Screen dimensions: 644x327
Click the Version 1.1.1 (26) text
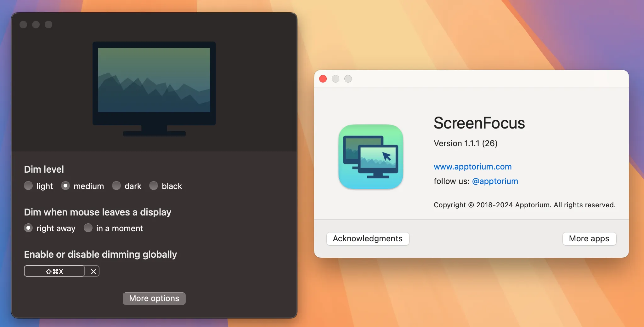[x=466, y=143]
